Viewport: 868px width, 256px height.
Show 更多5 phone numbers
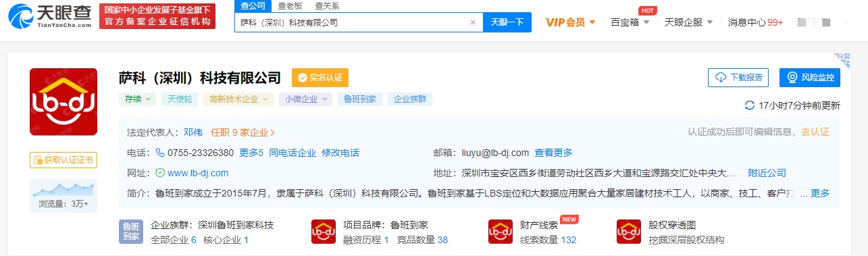tap(251, 153)
